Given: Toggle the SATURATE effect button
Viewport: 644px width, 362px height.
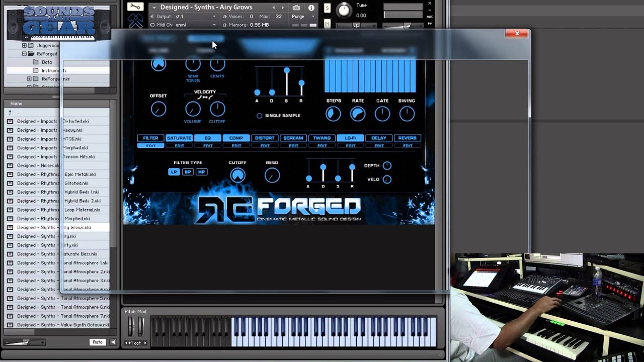Looking at the screenshot, I should point(179,138).
